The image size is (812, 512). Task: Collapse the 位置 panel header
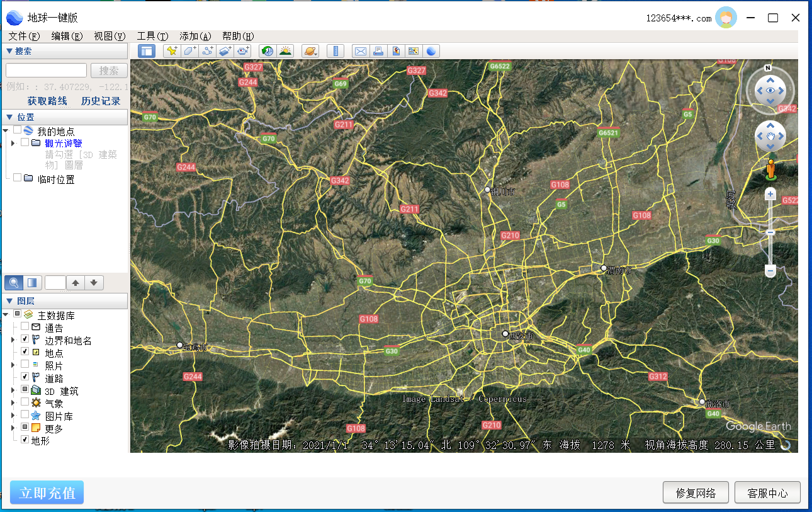coord(65,117)
